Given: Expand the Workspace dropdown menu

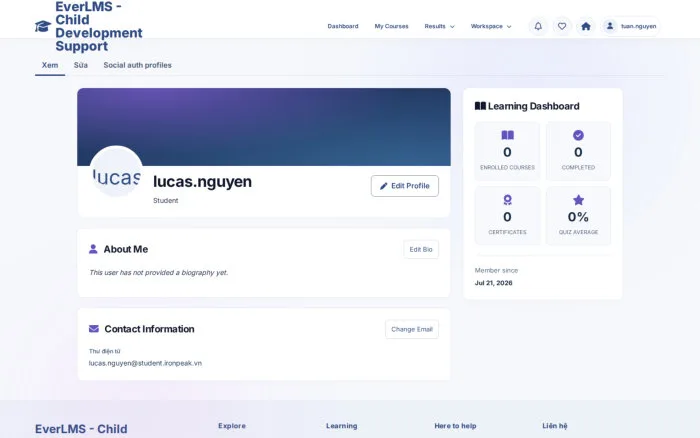Looking at the screenshot, I should click(491, 26).
